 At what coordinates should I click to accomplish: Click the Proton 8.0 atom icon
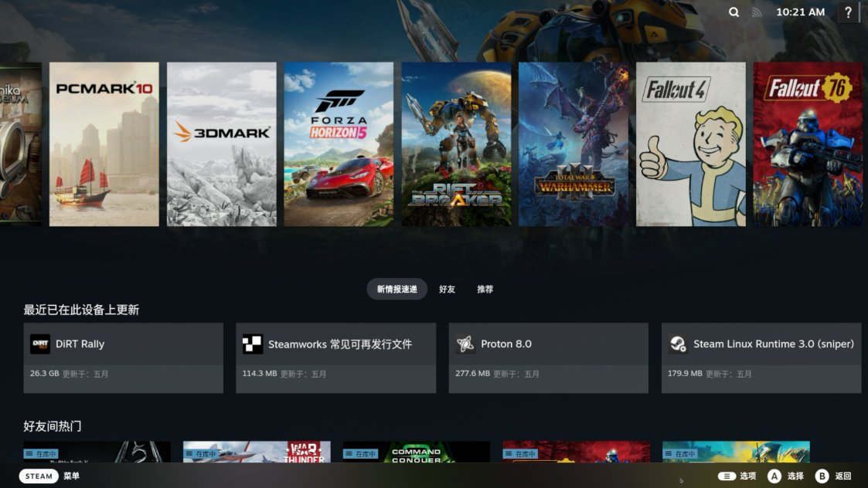(465, 344)
